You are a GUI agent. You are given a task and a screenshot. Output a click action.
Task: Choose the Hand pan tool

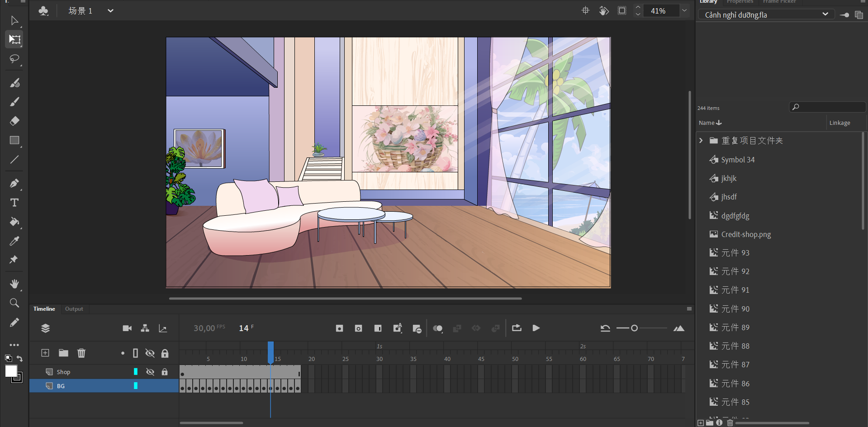14,284
